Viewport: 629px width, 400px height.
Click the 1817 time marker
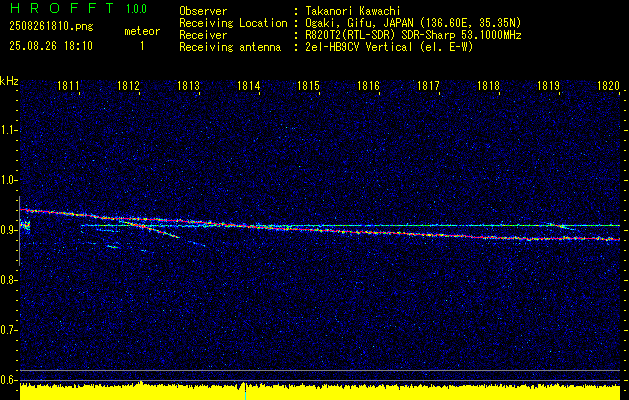pos(428,86)
